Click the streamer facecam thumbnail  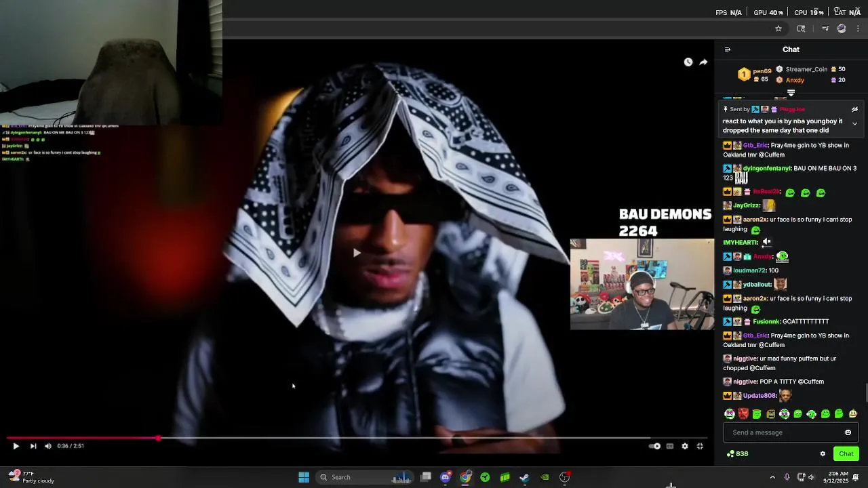coord(642,284)
